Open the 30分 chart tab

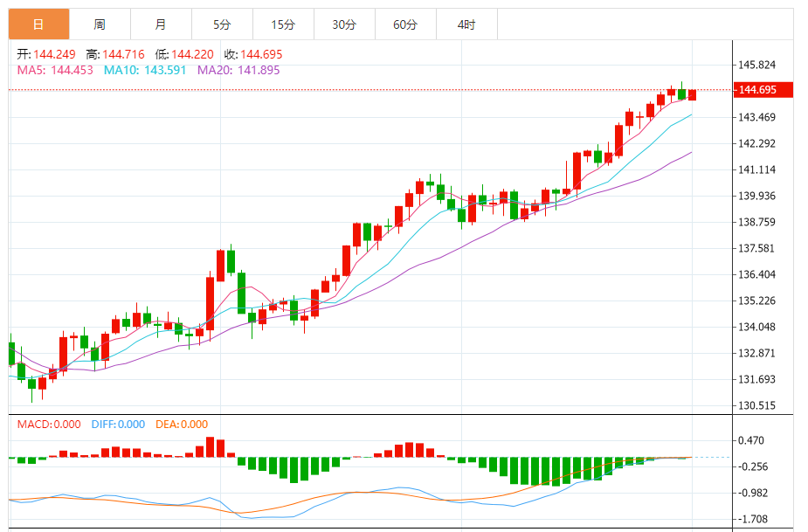(344, 24)
